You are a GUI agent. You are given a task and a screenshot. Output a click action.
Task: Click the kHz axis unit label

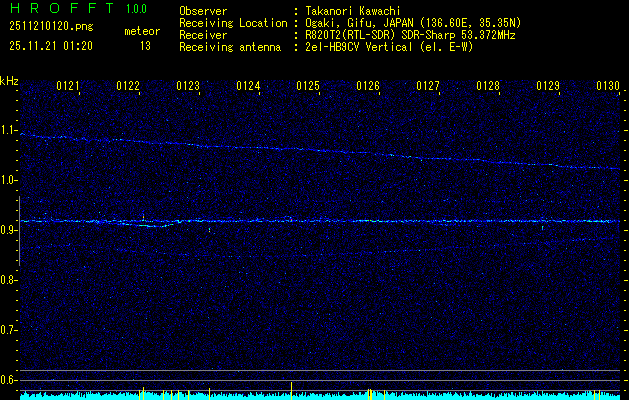coord(9,80)
